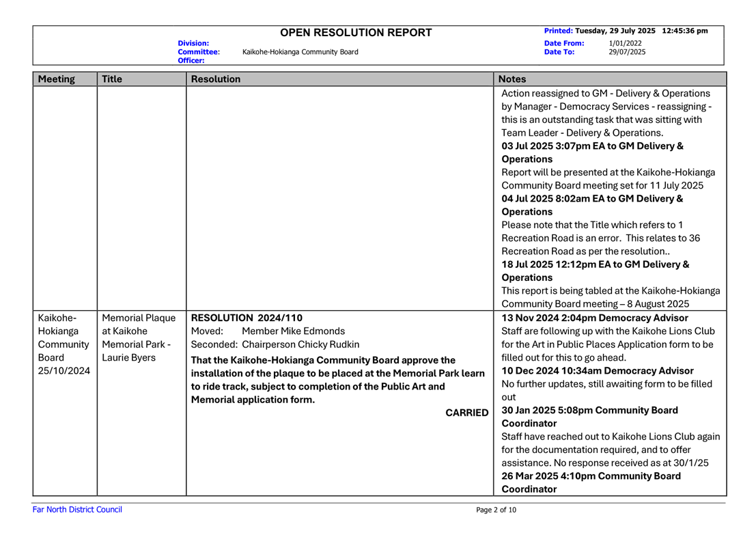
Task: Click the resolution text approving plaque installation
Action: [337, 380]
